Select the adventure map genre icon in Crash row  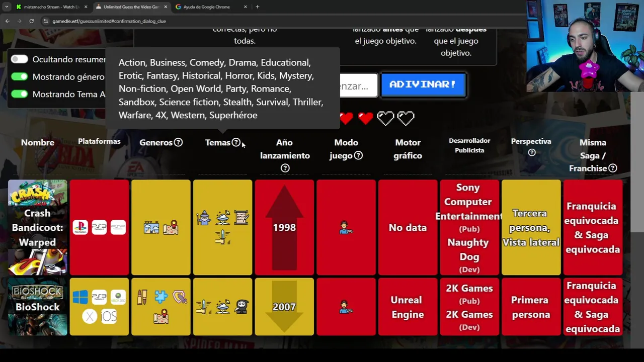171,228
